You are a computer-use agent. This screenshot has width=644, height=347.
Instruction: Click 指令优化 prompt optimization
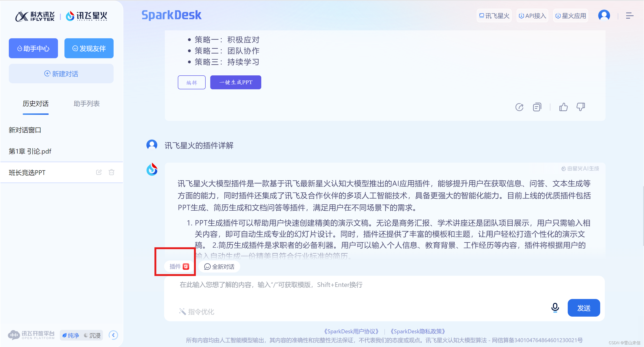click(x=197, y=312)
